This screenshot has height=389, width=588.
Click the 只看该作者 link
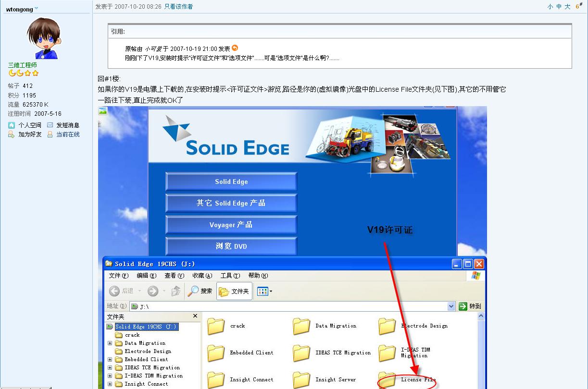pyautogui.click(x=178, y=6)
